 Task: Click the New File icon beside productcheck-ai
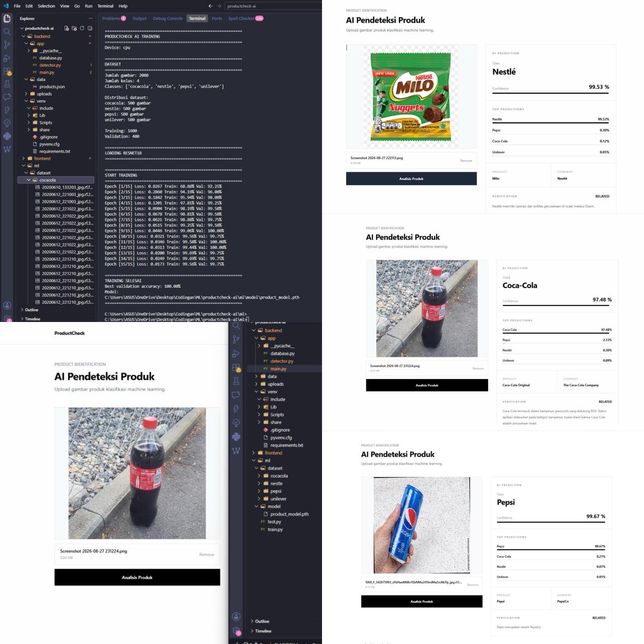tap(66, 28)
